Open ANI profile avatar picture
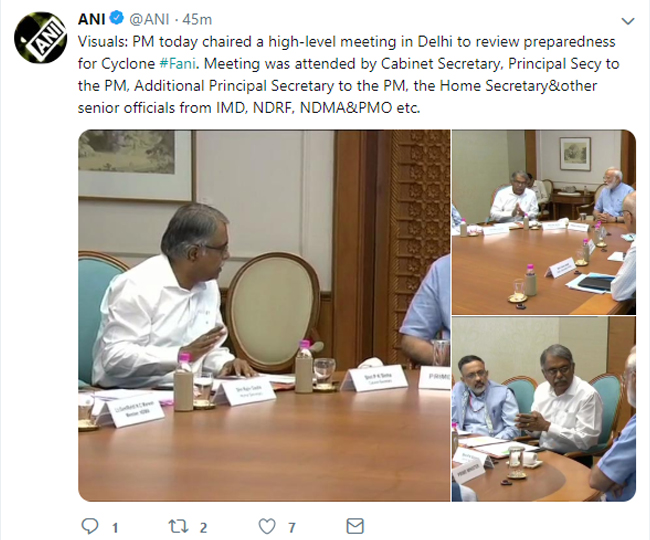Viewport: 650px width, 540px height. click(41, 38)
